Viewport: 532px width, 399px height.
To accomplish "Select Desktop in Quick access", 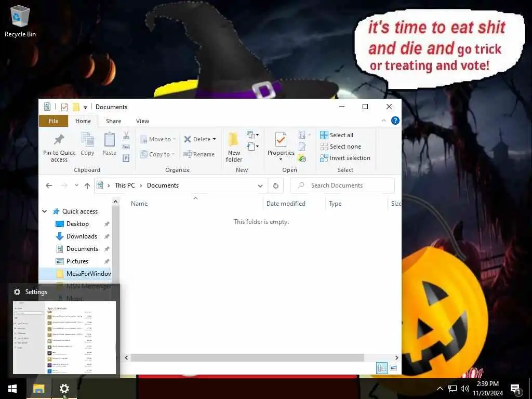I will [77, 224].
